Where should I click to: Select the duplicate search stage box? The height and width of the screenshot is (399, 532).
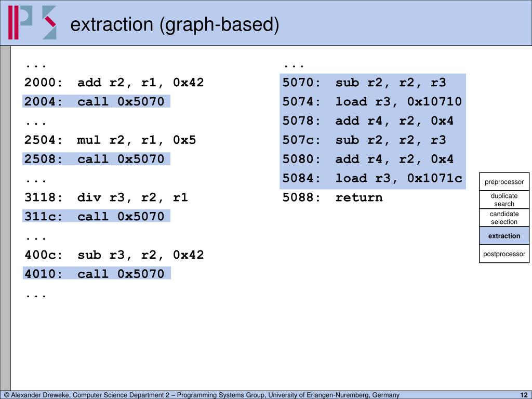pos(504,200)
